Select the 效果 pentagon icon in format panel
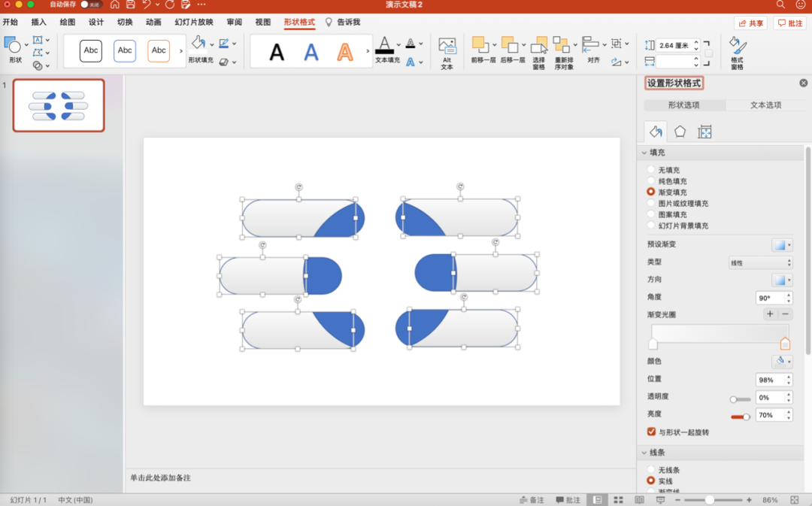 click(x=680, y=132)
